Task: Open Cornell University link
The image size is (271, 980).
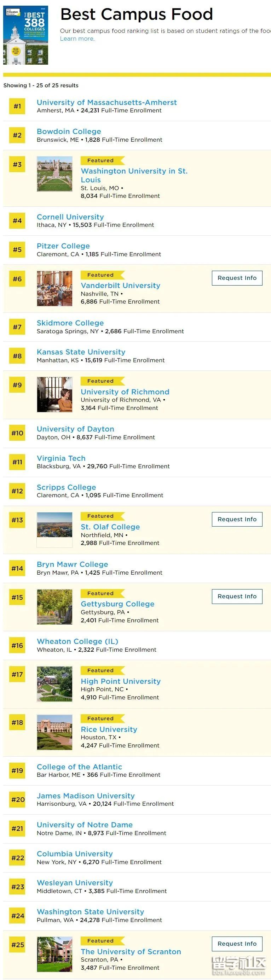Action: point(70,217)
